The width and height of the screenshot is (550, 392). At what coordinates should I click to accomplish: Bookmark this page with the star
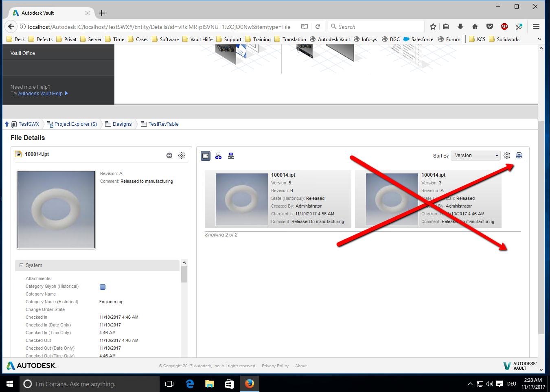pyautogui.click(x=433, y=27)
